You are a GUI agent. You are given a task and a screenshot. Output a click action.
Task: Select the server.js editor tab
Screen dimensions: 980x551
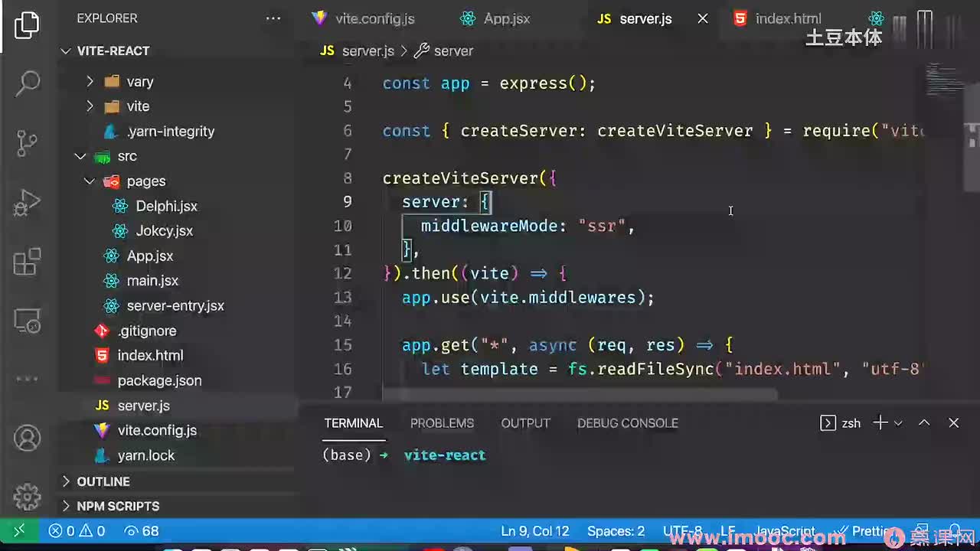pos(635,19)
